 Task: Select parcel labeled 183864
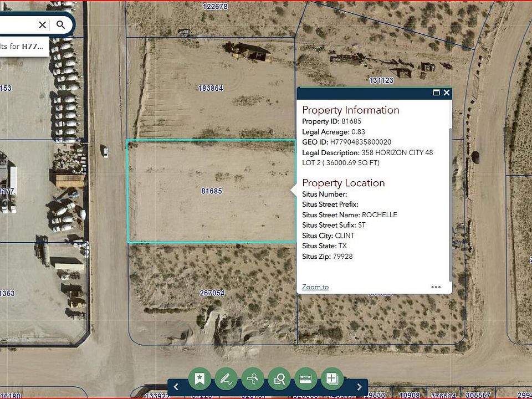tap(211, 88)
